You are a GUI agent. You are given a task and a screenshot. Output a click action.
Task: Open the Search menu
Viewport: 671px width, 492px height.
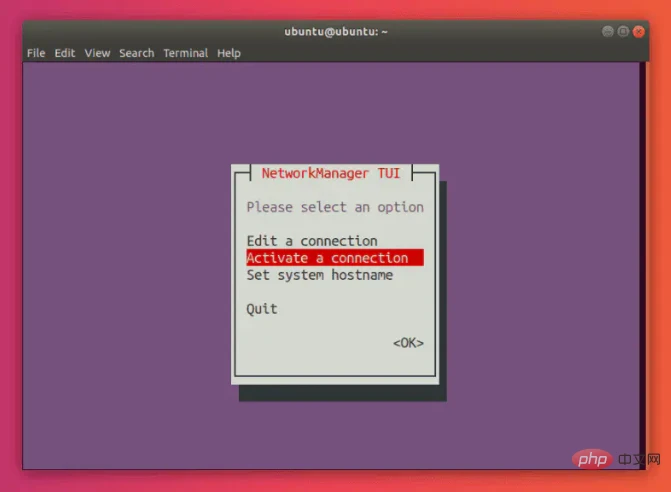click(x=136, y=53)
